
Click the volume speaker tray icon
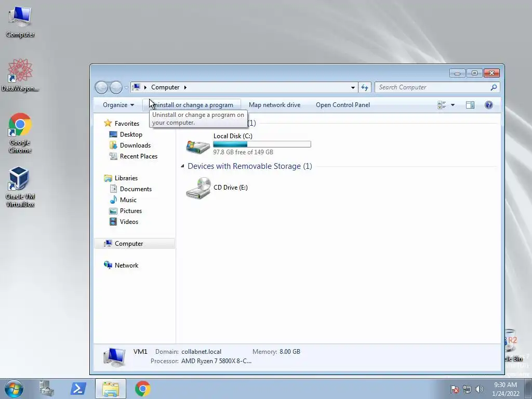[x=480, y=390]
